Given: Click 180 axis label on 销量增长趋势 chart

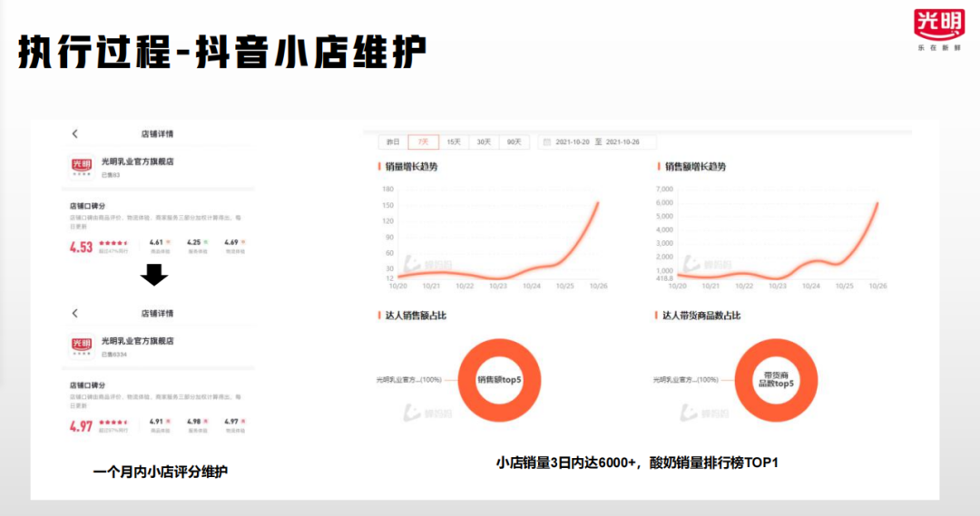Looking at the screenshot, I should (x=388, y=190).
